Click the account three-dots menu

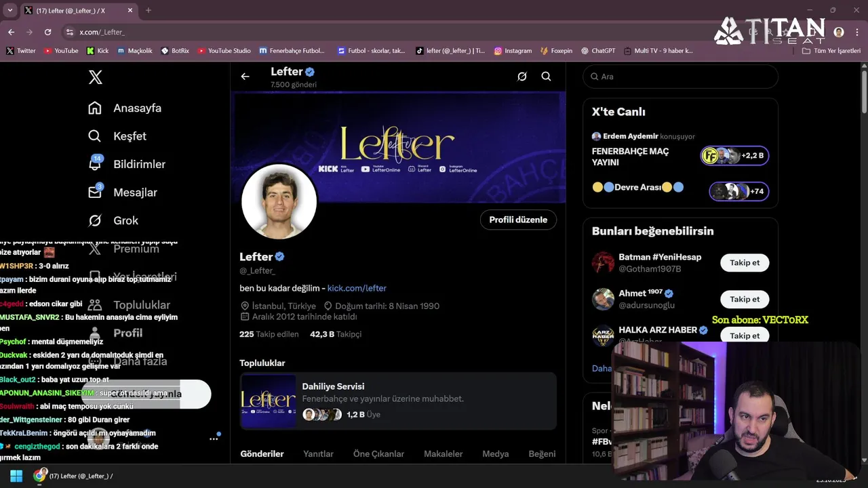(x=214, y=439)
